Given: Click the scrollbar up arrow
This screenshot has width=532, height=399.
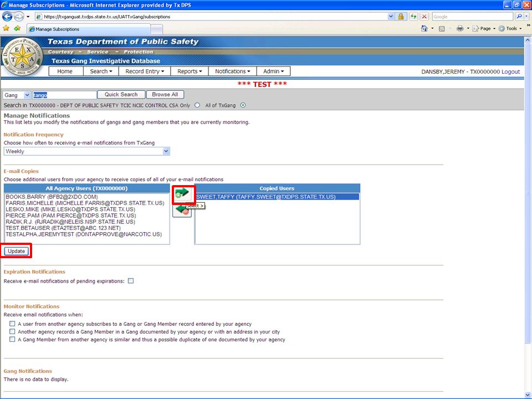Looking at the screenshot, I should pyautogui.click(x=528, y=40).
